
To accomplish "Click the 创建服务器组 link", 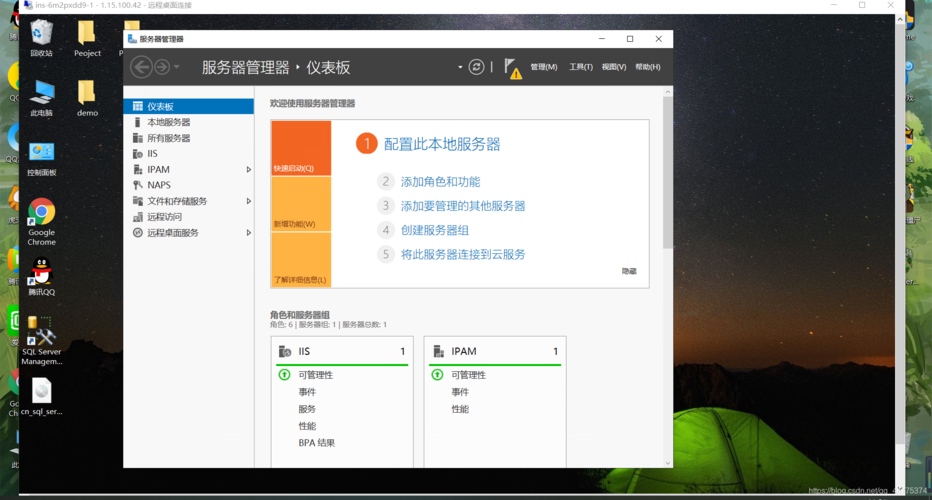I will tap(434, 231).
